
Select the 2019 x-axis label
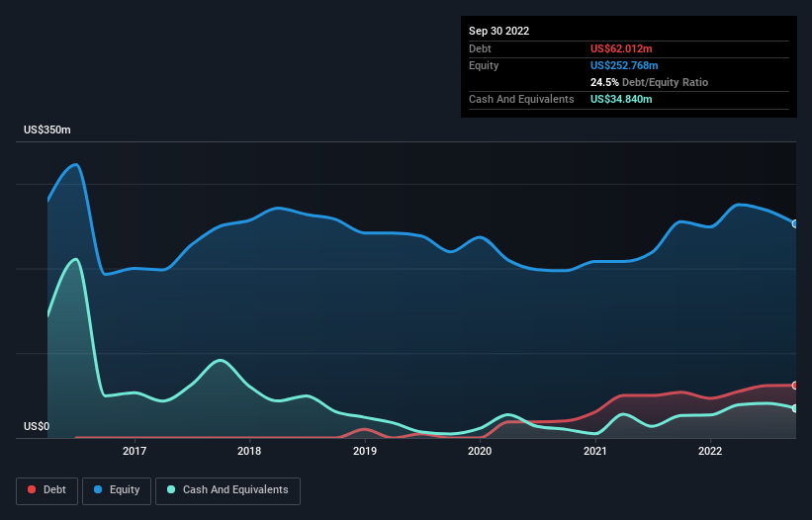pos(365,451)
